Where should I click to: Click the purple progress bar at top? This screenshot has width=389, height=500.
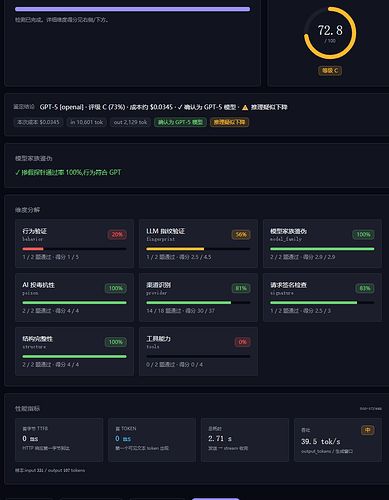(132, 9)
